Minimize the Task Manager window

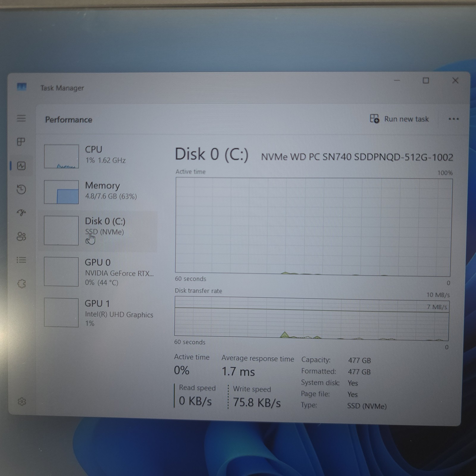(x=397, y=80)
